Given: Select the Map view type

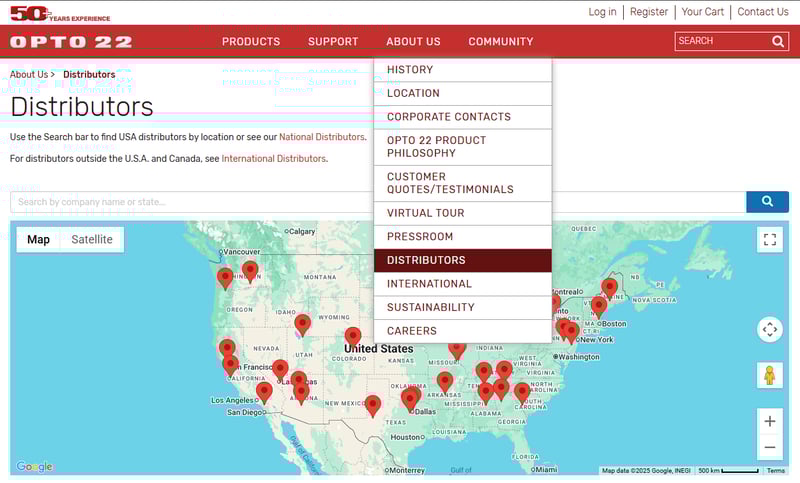Looking at the screenshot, I should coord(38,240).
